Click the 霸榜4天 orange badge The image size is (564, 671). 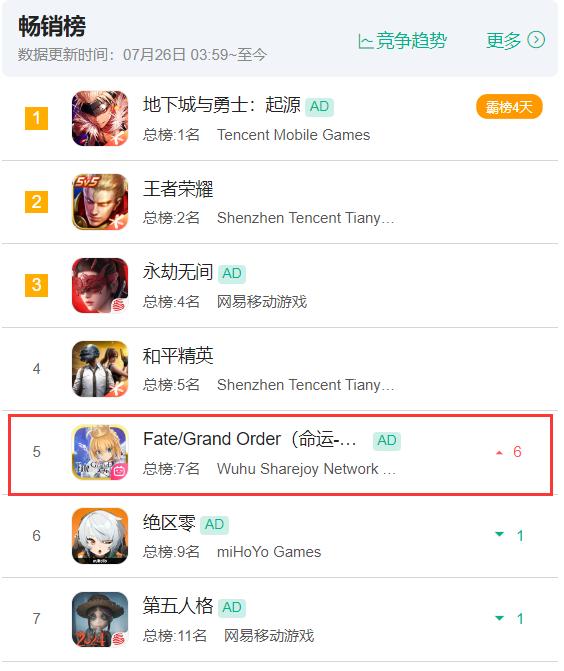(509, 107)
